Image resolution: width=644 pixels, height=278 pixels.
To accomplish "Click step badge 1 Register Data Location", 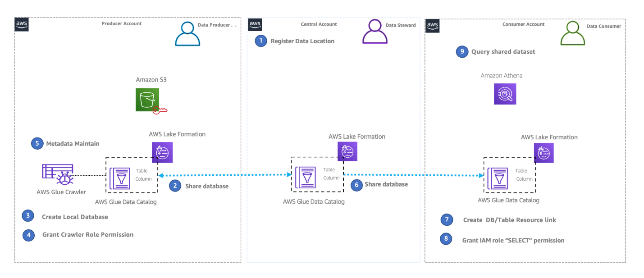I will (x=260, y=41).
